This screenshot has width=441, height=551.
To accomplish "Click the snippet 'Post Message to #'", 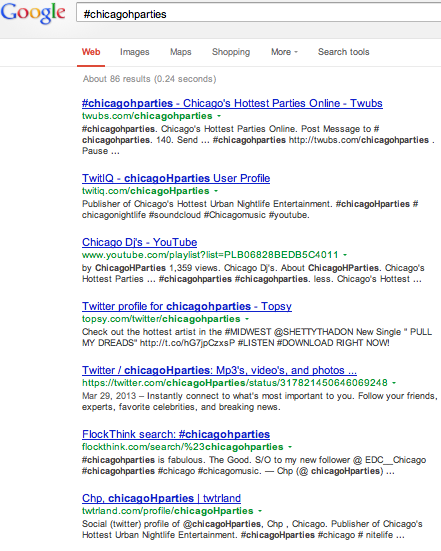I will point(340,129).
